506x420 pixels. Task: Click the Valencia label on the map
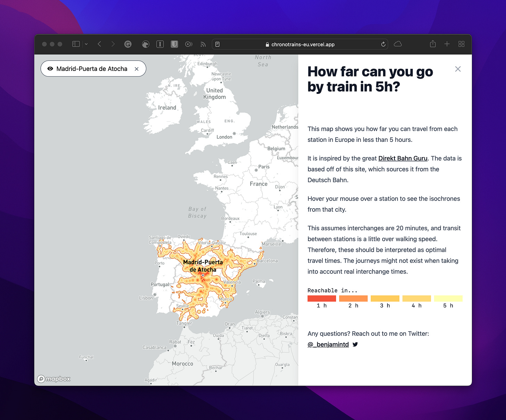(232, 282)
